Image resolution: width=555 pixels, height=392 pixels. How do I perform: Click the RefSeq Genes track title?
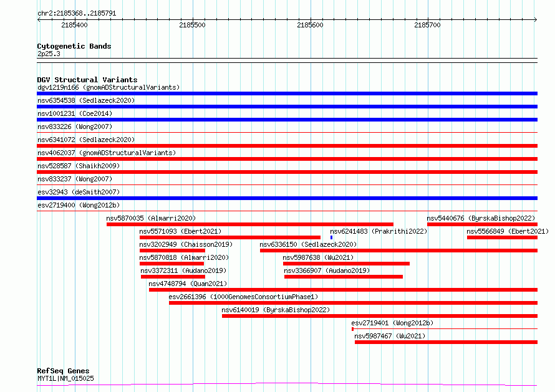63,371
